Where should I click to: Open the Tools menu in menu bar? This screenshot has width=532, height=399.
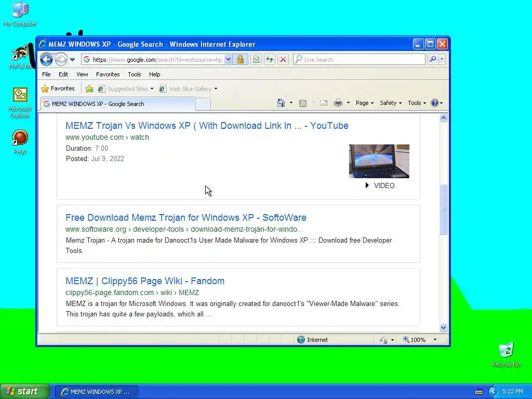pos(135,74)
